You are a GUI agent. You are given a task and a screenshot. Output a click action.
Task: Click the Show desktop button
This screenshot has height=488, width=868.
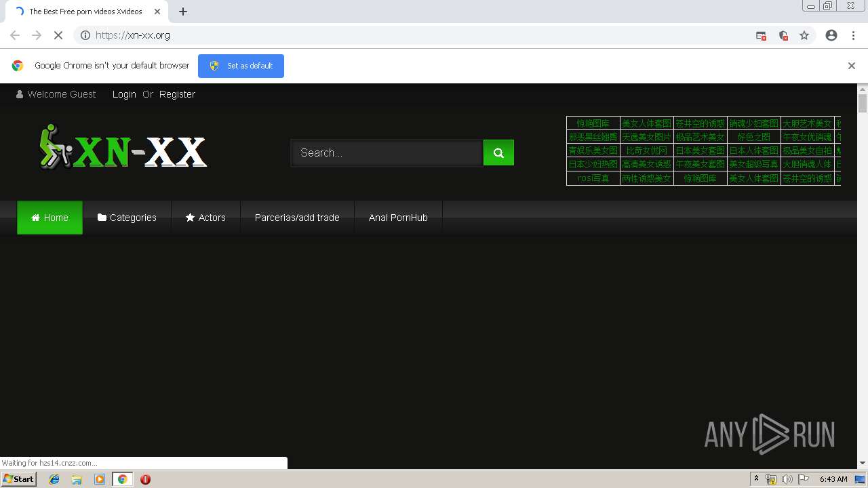point(860,479)
